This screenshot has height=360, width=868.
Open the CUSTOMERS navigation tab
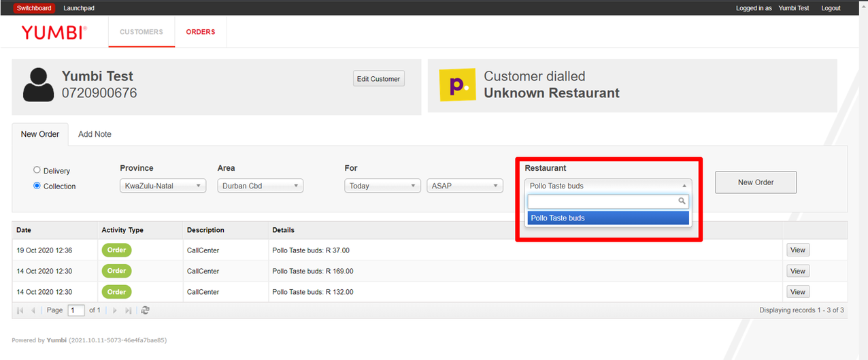click(x=141, y=32)
